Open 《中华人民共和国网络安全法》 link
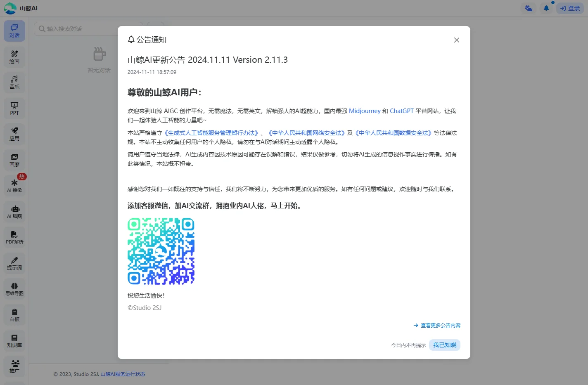This screenshot has height=385, width=588. click(306, 133)
